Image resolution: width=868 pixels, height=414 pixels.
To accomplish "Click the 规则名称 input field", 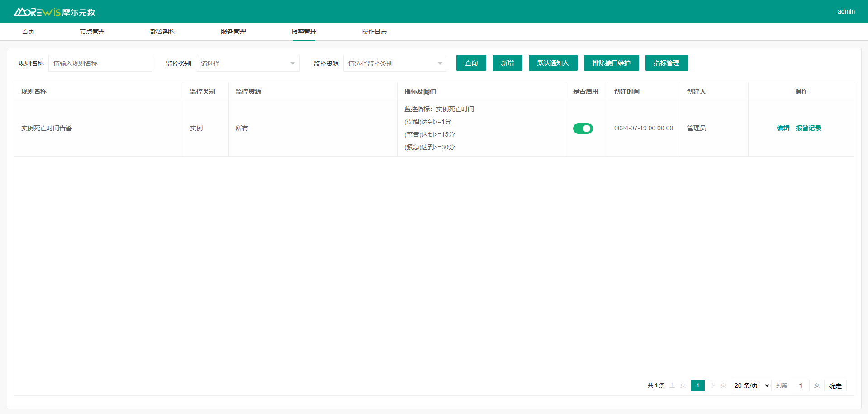I will [100, 63].
